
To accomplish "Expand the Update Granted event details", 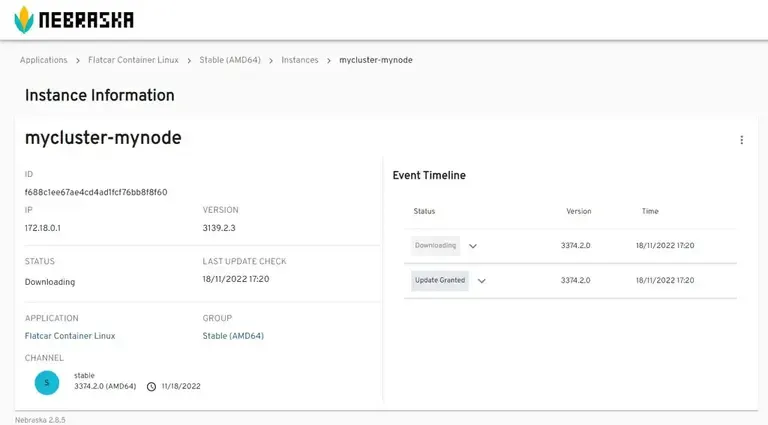I will point(481,281).
